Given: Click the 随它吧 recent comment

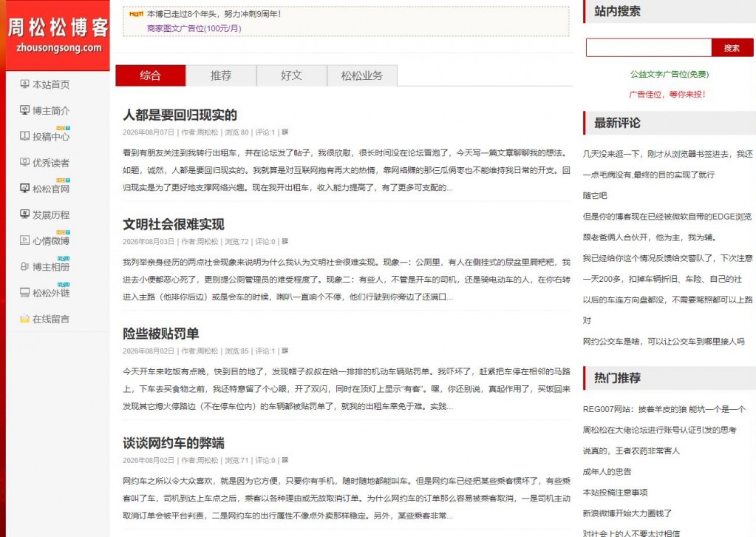Looking at the screenshot, I should click(595, 195).
